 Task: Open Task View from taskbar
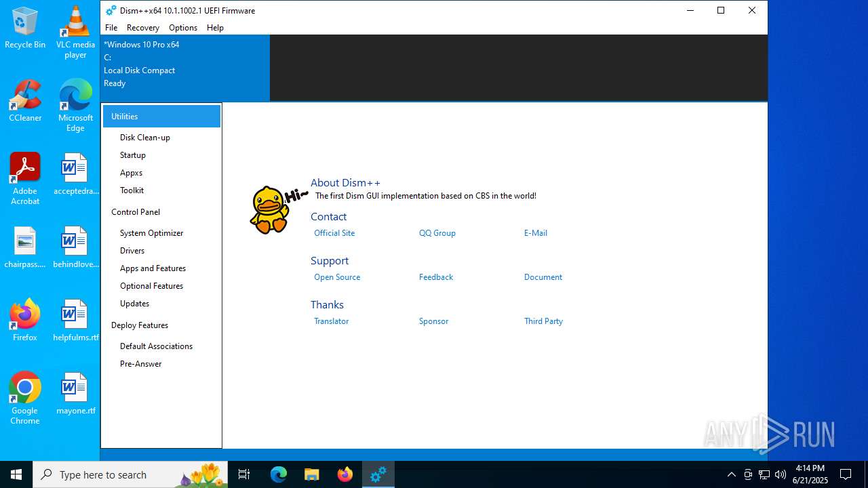(x=244, y=474)
